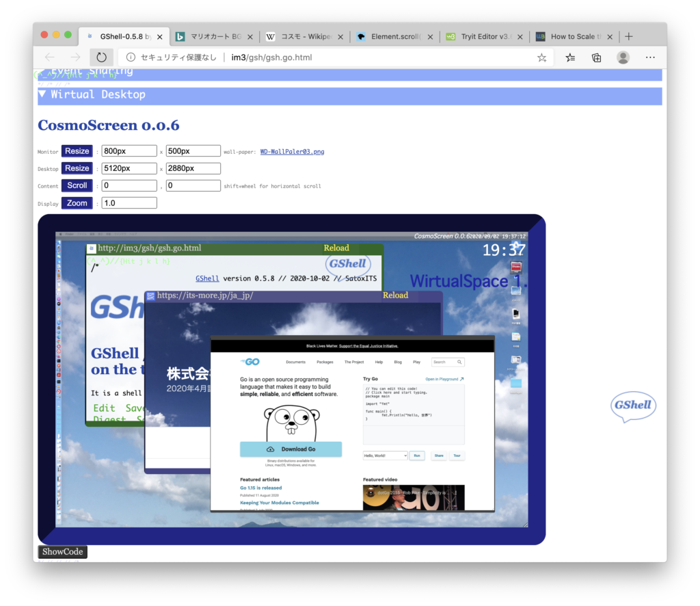Click the Monitor Resize button
The height and width of the screenshot is (606, 700).
77,151
